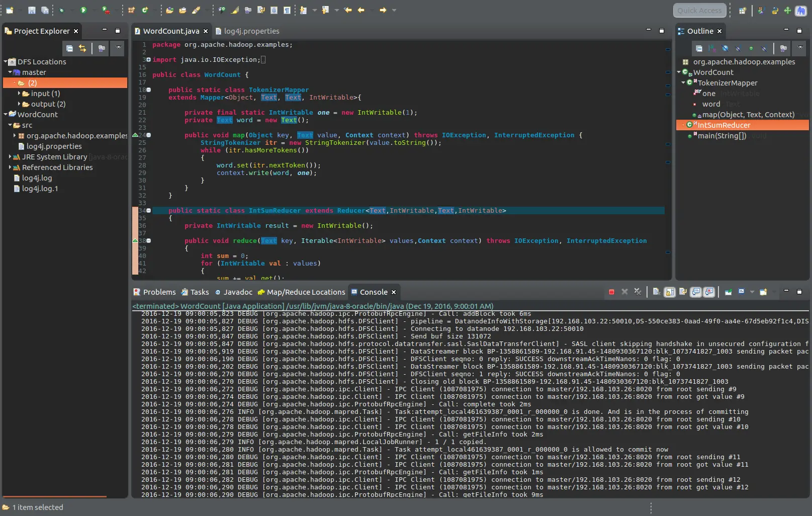The image size is (812, 516).
Task: Open the Map/Reduce elephant perspective
Action: click(800, 11)
